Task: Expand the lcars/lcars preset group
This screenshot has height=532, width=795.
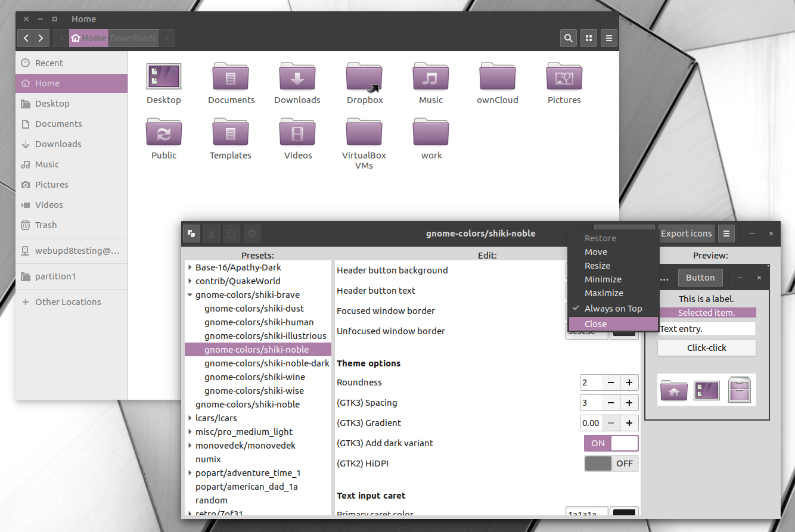Action: [190, 418]
